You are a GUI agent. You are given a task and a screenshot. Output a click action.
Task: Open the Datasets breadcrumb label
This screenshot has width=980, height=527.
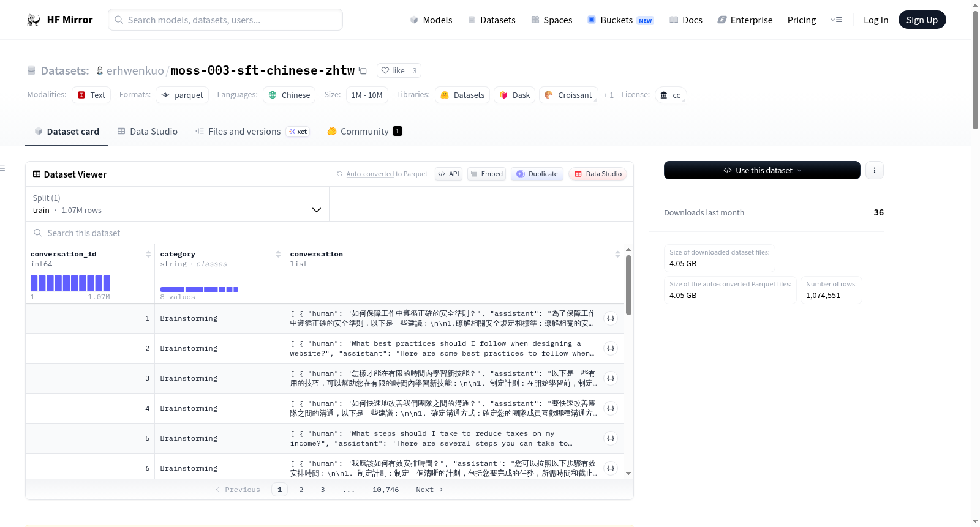[64, 70]
